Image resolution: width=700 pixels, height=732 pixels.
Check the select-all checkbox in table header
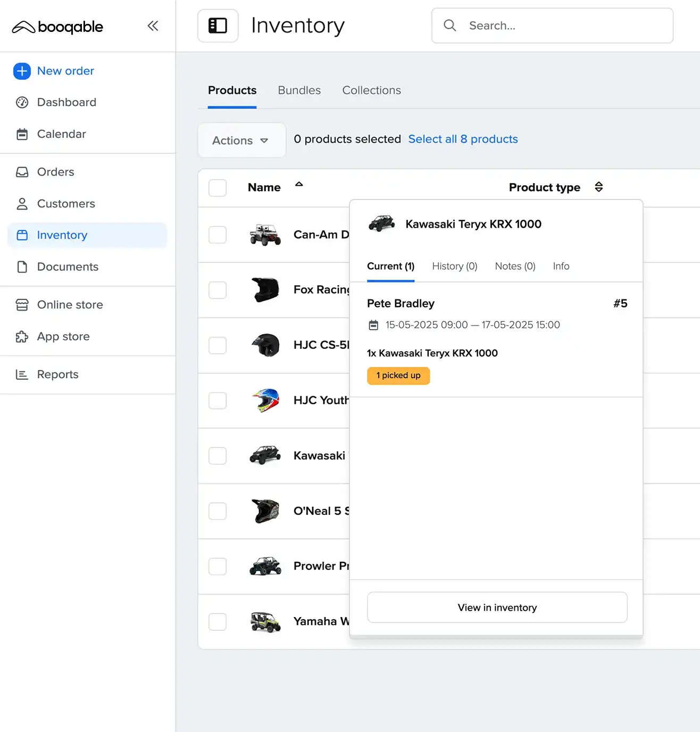pos(218,188)
